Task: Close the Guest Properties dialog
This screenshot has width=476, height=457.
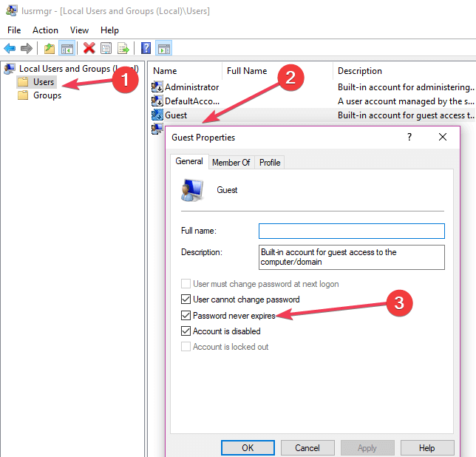Action: tap(443, 137)
